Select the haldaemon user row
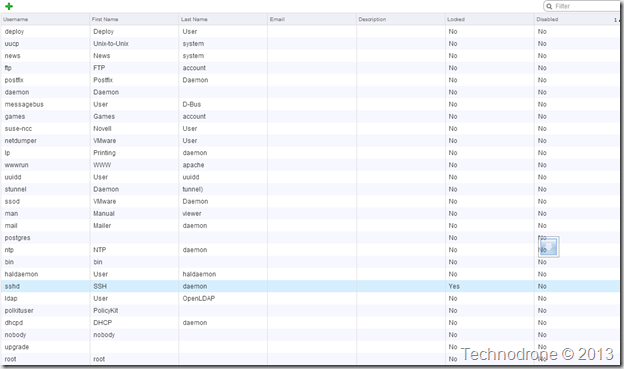The width and height of the screenshot is (624, 369). (310, 274)
